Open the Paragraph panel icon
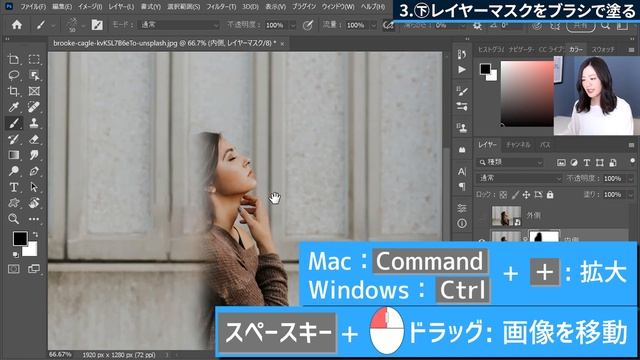The image size is (640, 360). click(x=462, y=187)
